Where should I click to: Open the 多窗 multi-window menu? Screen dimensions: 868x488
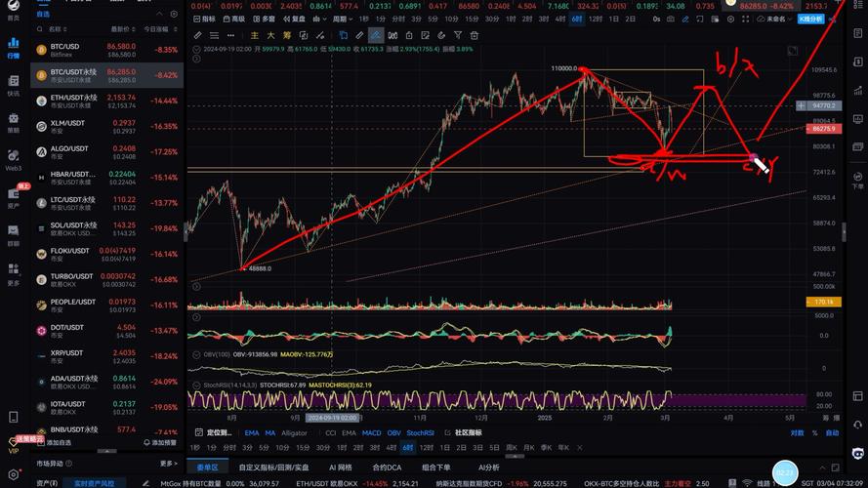coord(264,19)
